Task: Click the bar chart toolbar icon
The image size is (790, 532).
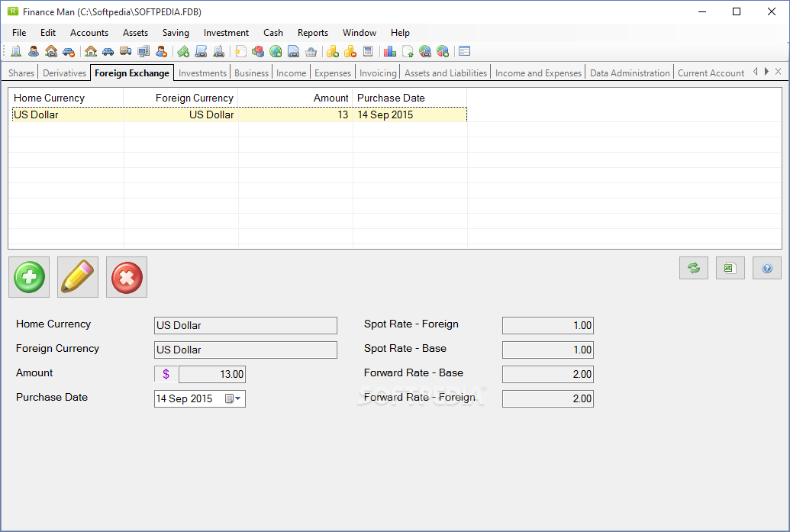Action: (390, 51)
